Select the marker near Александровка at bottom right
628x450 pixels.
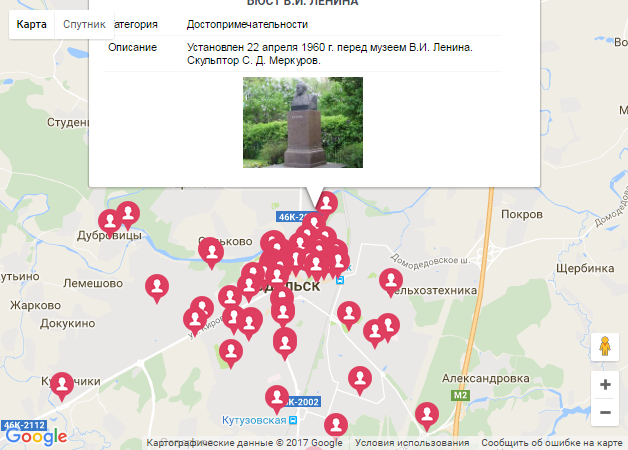point(427,415)
